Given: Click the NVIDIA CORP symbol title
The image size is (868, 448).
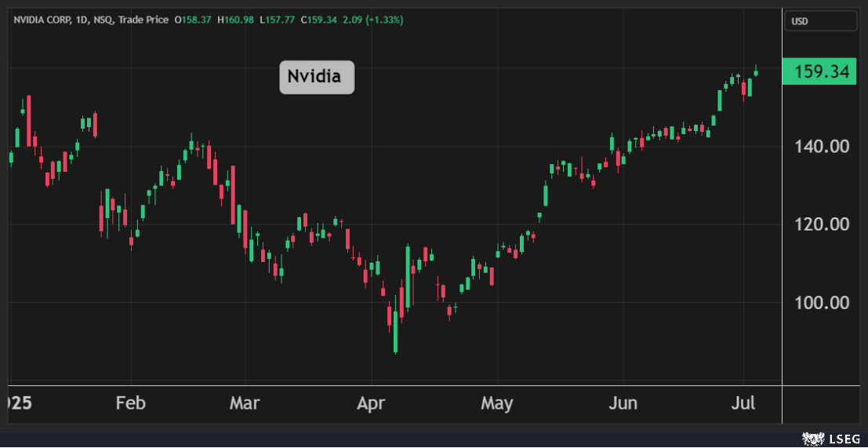Looking at the screenshot, I should click(43, 20).
